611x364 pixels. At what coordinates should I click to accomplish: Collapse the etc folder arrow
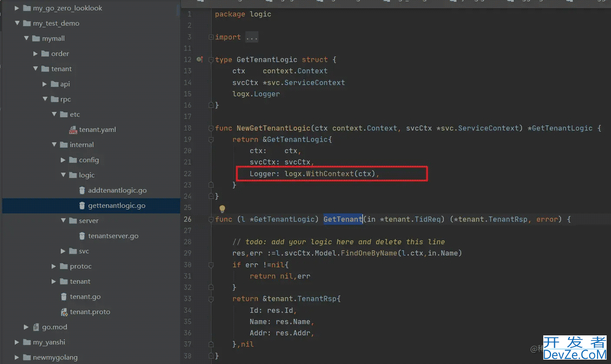tap(54, 115)
